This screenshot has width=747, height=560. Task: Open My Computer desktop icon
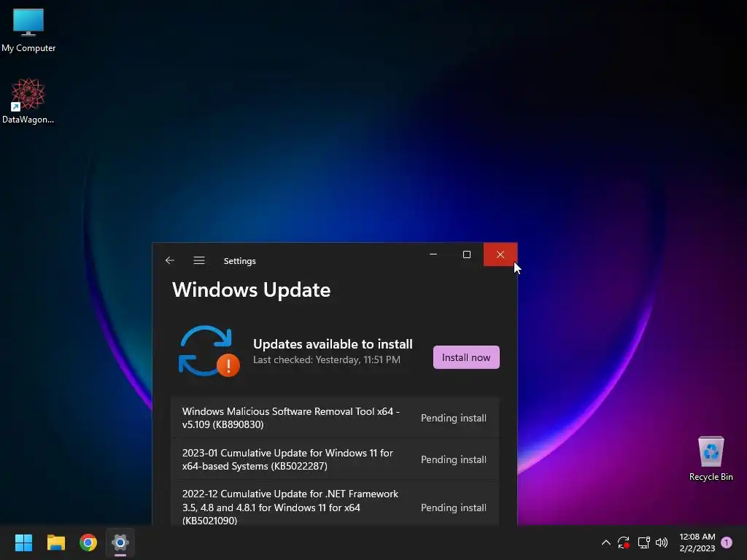(x=28, y=31)
